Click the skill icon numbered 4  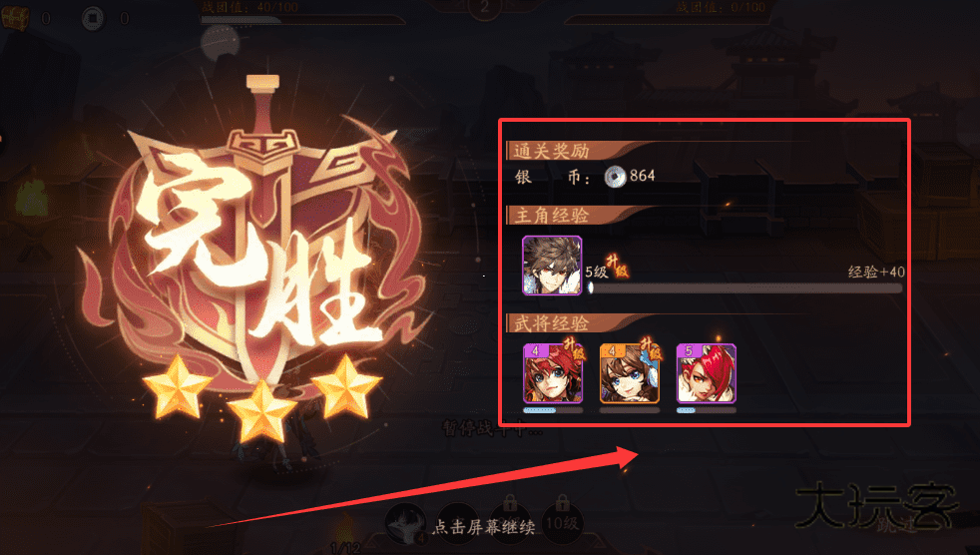[406, 524]
